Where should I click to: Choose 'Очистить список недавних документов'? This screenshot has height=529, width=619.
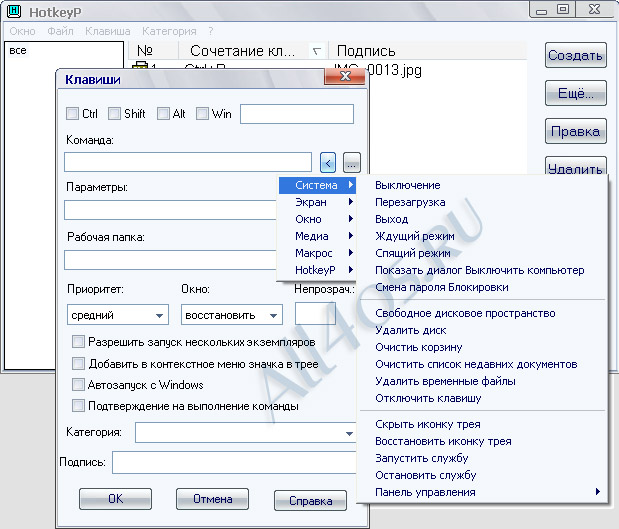pyautogui.click(x=482, y=364)
